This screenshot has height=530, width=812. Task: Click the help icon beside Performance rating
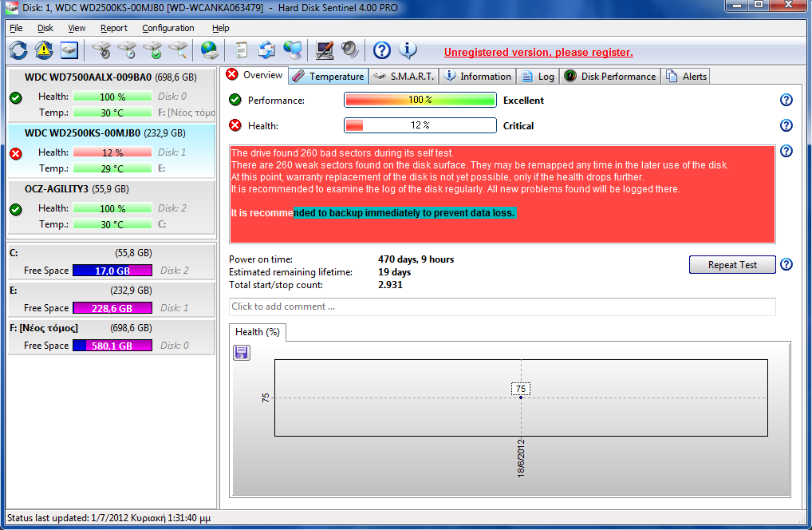(786, 100)
